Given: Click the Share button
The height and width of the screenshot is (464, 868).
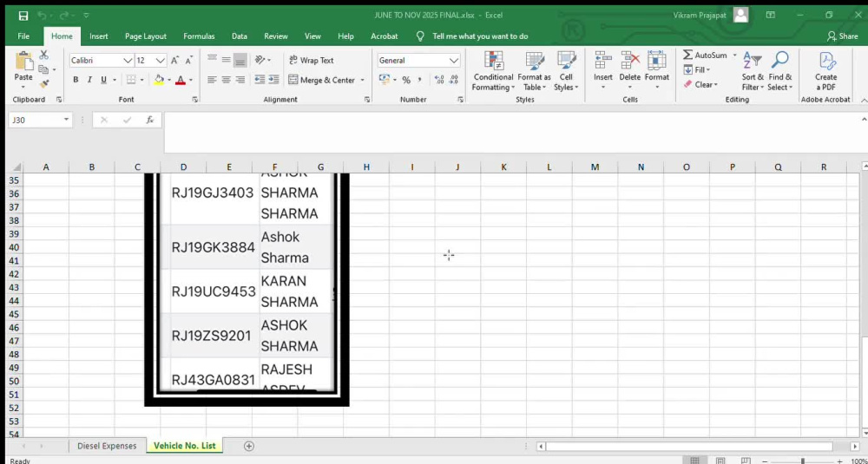Looking at the screenshot, I should pyautogui.click(x=843, y=36).
